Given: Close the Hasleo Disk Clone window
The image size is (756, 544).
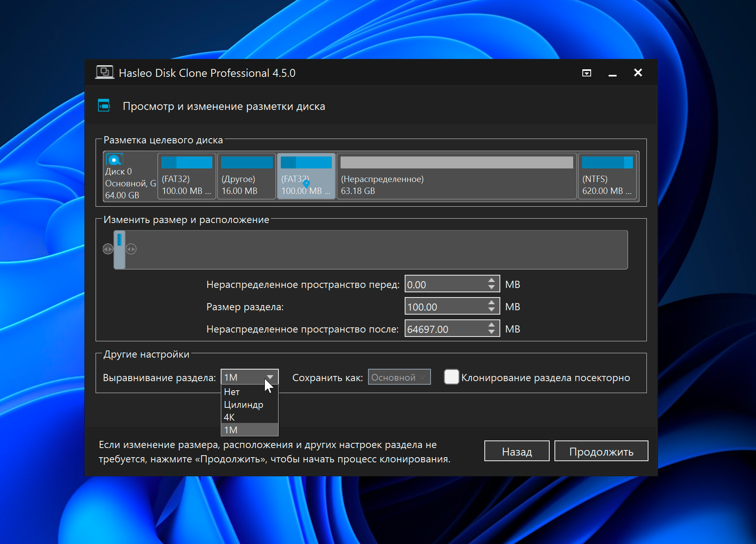Looking at the screenshot, I should click(x=638, y=72).
